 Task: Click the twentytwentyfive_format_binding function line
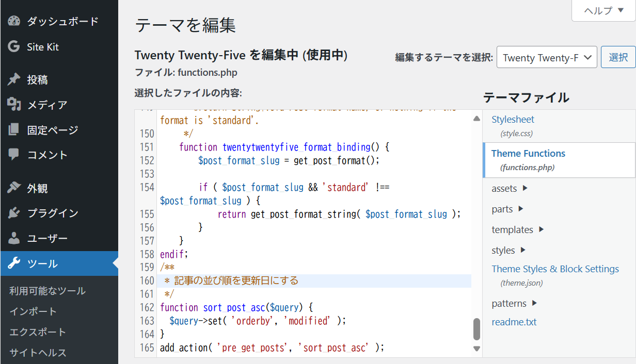tap(284, 147)
